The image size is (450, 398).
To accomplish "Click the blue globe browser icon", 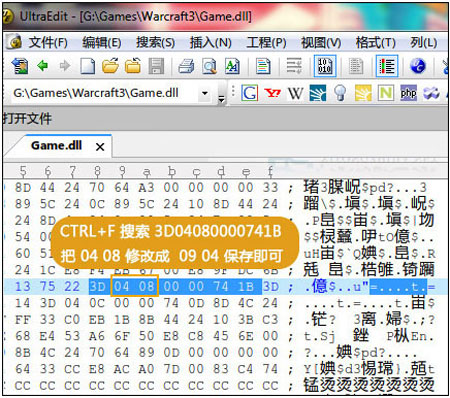I will coord(418,66).
